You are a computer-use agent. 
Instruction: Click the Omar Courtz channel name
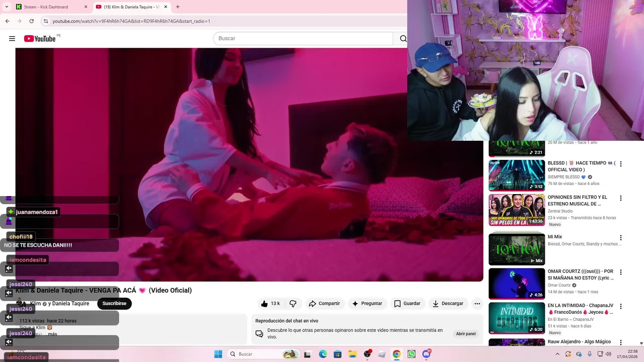point(559,285)
